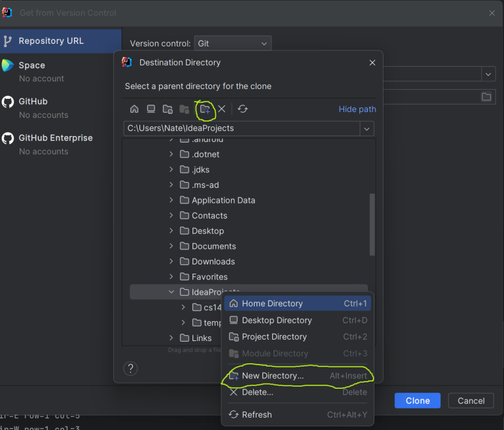Select the .jdks folder row
Screen dimensions: 504x430
(x=249, y=170)
